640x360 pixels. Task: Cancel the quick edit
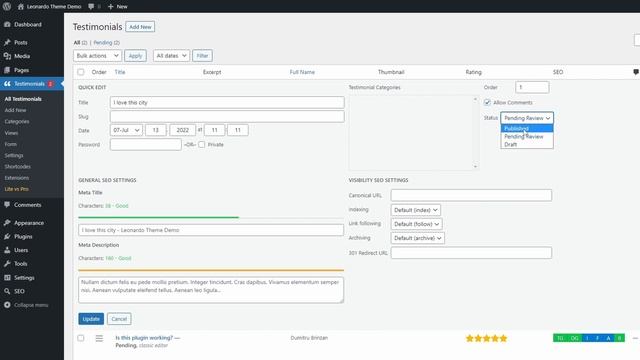(119, 319)
